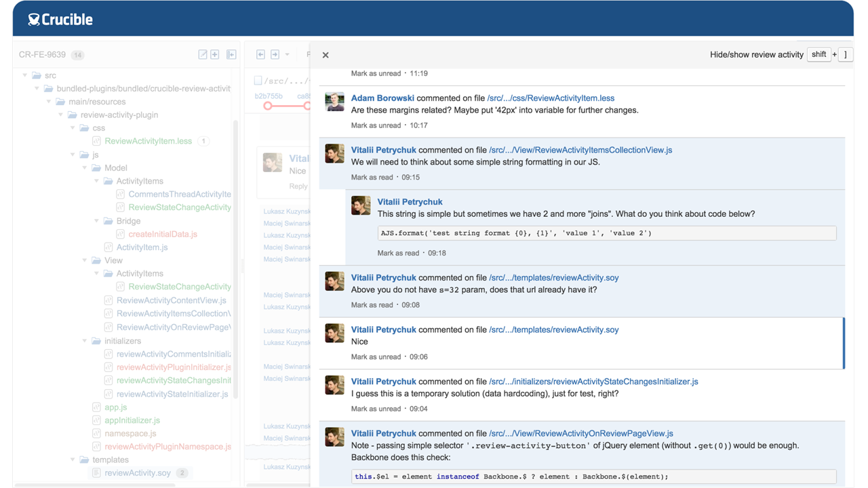868x488 pixels.
Task: Select reviewActivityPluginInitializer.js in tree
Action: tap(174, 367)
